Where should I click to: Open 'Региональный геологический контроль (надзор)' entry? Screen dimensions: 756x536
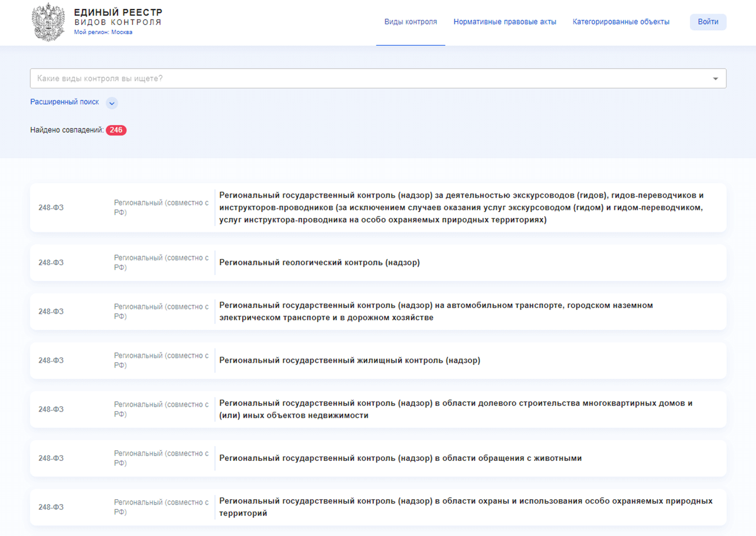click(319, 263)
